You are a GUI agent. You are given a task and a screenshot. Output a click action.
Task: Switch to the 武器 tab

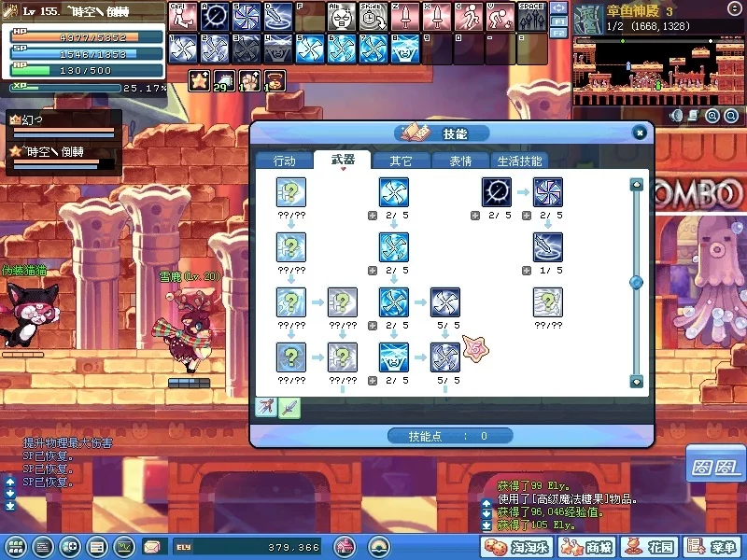343,160
